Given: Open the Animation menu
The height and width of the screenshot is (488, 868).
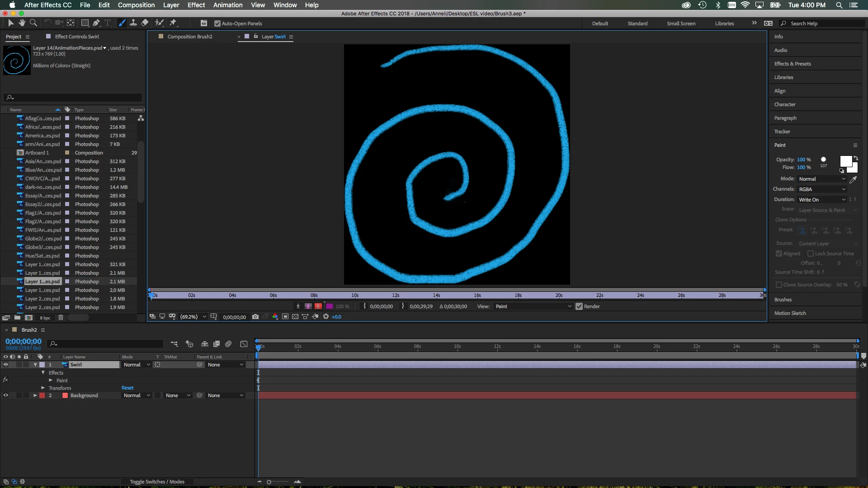Looking at the screenshot, I should tap(228, 5).
